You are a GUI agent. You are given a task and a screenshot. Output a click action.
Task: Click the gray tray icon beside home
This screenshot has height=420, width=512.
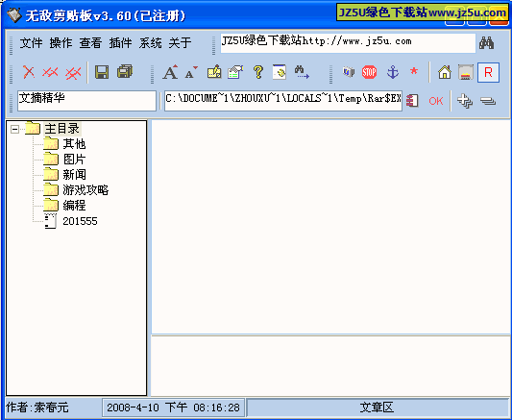pos(466,72)
